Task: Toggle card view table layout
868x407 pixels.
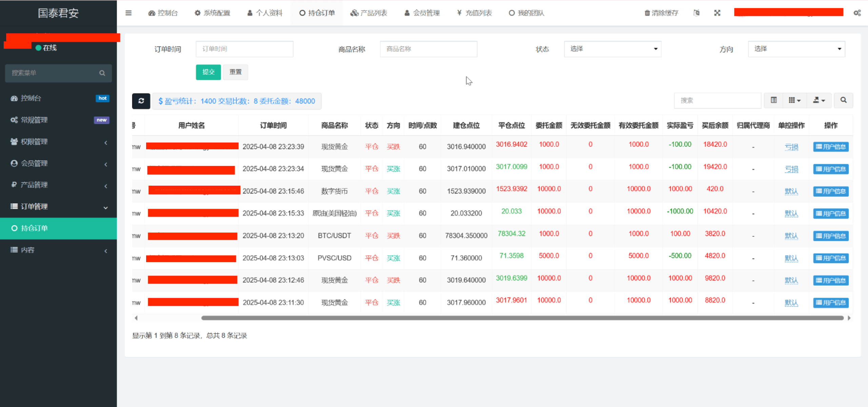Action: pyautogui.click(x=773, y=100)
